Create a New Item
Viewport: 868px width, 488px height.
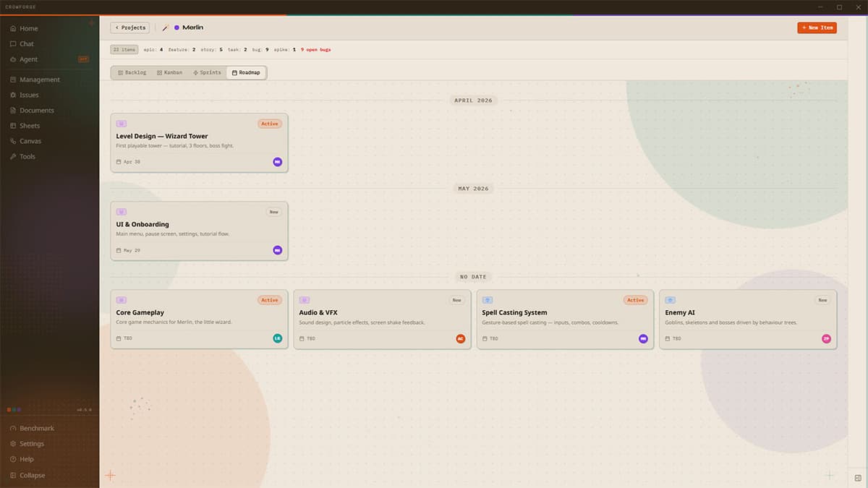point(817,27)
